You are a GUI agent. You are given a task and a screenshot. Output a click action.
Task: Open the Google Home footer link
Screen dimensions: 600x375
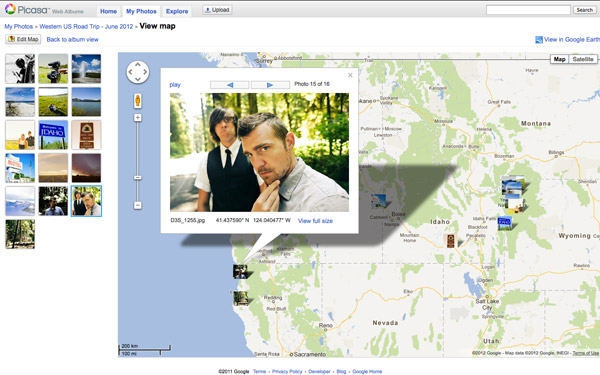point(367,371)
